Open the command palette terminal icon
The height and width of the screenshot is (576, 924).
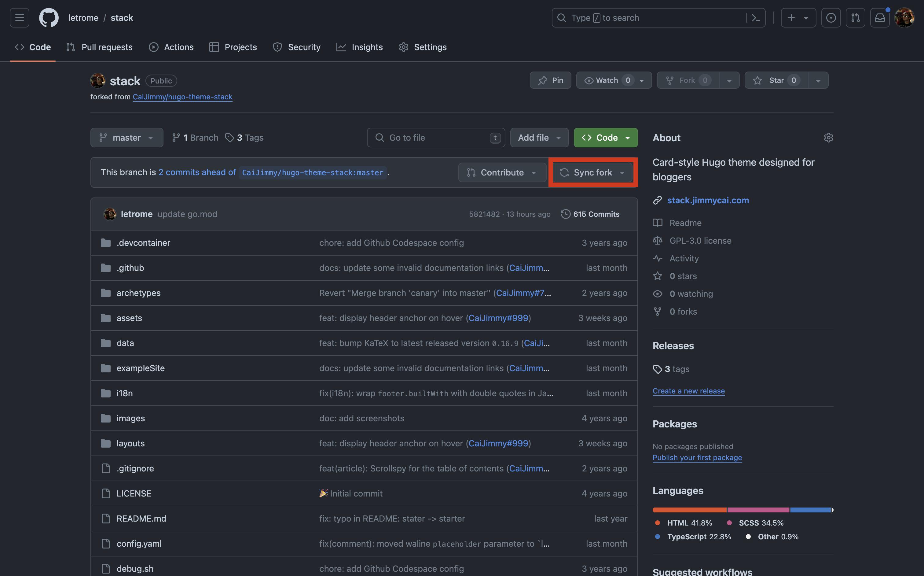click(x=756, y=17)
